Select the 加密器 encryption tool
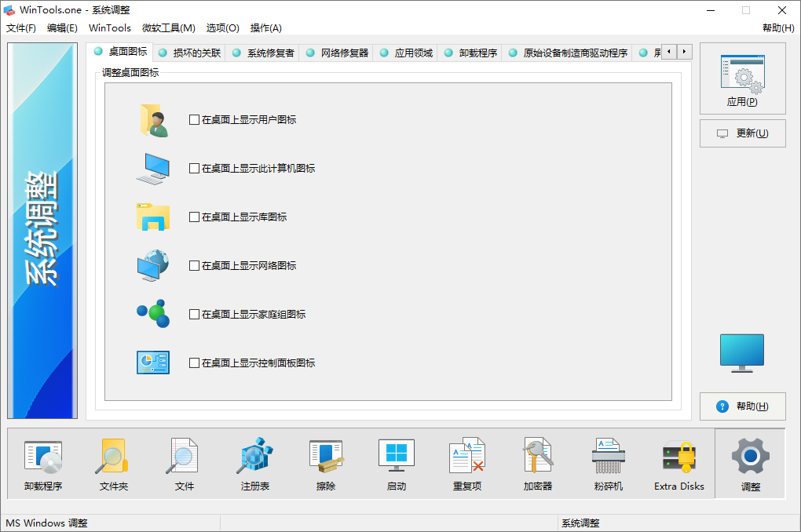801x532 pixels. point(537,463)
